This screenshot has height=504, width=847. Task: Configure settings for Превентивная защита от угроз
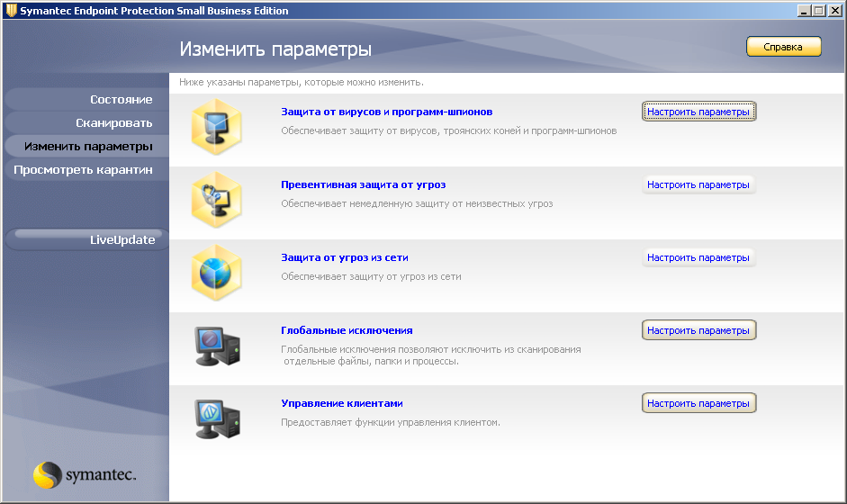click(x=698, y=184)
